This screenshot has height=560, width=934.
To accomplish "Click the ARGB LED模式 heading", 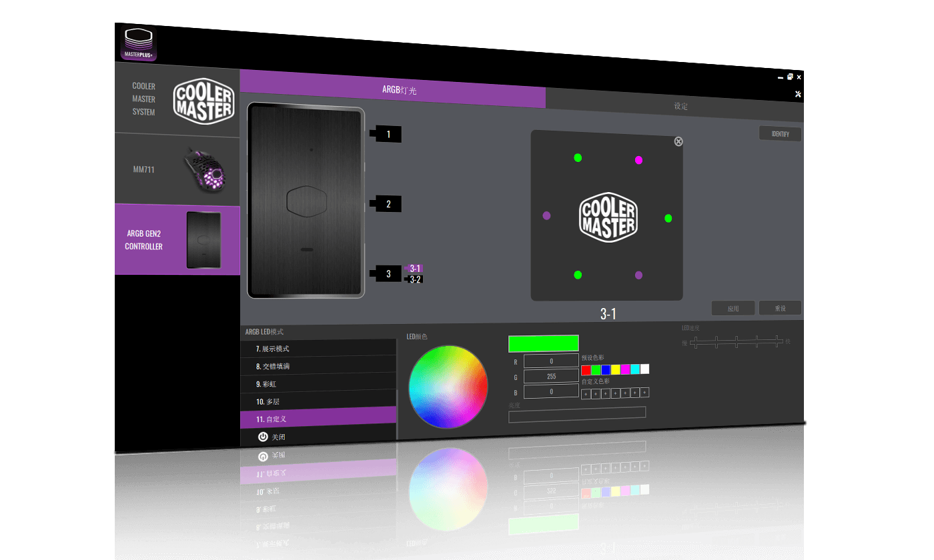I will click(264, 331).
